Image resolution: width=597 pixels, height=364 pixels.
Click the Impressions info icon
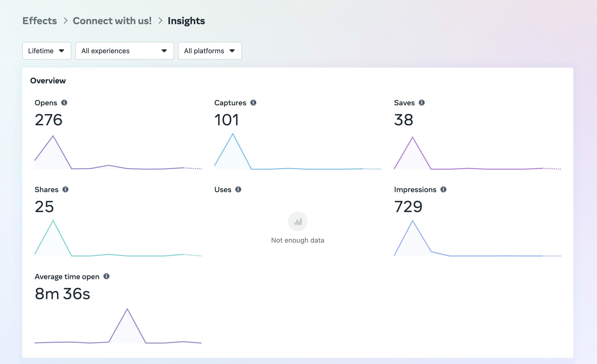[443, 189]
